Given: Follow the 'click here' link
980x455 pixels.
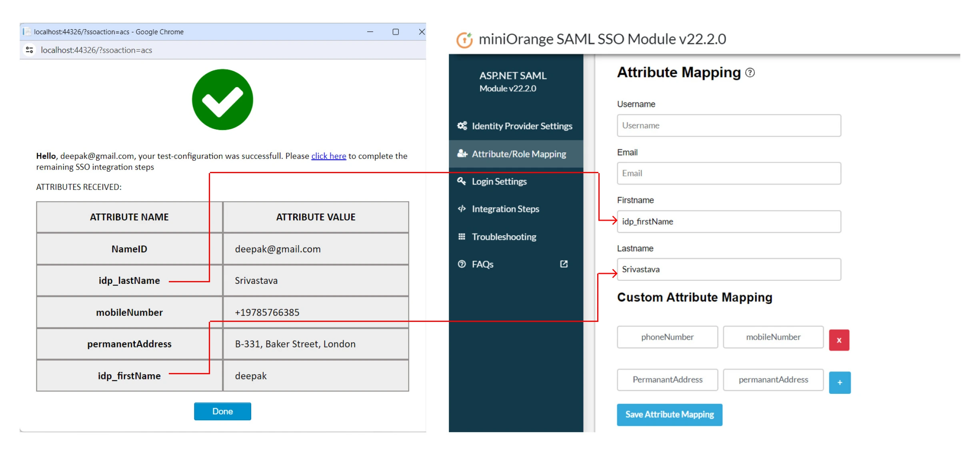Looking at the screenshot, I should pyautogui.click(x=328, y=156).
